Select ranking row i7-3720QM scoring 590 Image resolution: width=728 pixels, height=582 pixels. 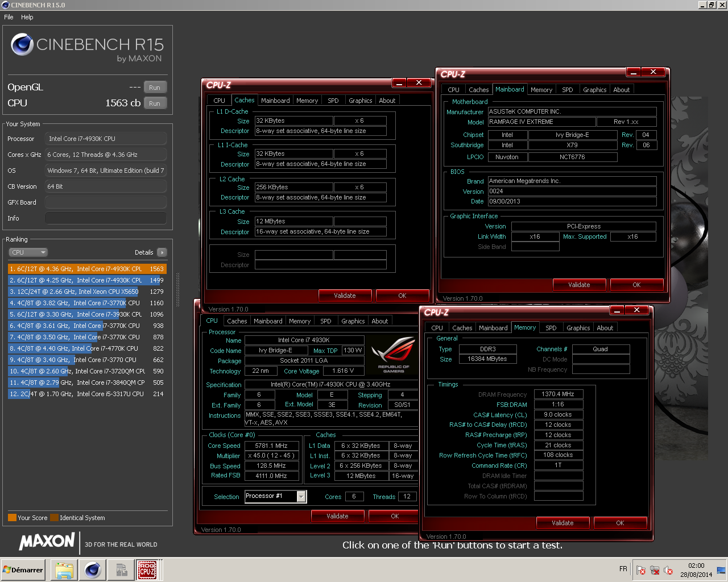click(87, 371)
